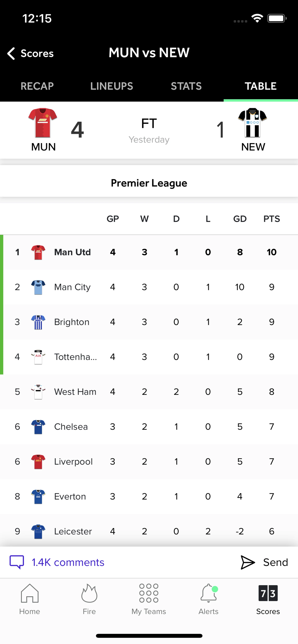298x644 pixels.
Task: Tap the MUN red jersey in score header
Action: pos(43,123)
